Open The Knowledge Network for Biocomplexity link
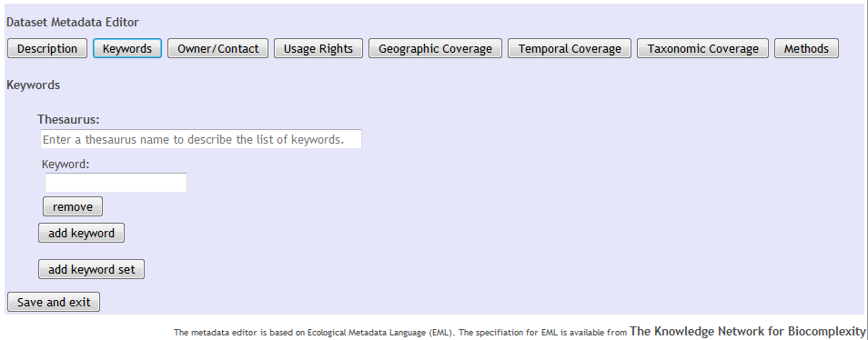The width and height of the screenshot is (868, 340). coord(747,331)
